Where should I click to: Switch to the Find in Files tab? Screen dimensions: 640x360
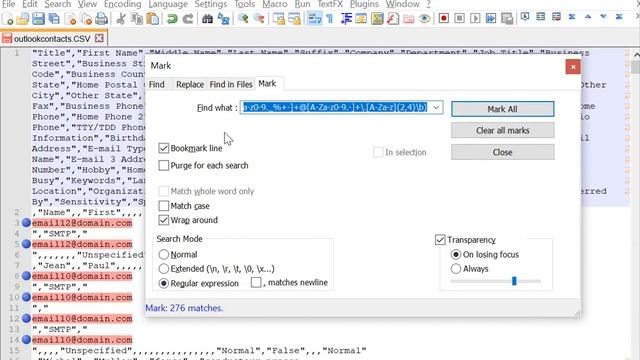click(231, 84)
